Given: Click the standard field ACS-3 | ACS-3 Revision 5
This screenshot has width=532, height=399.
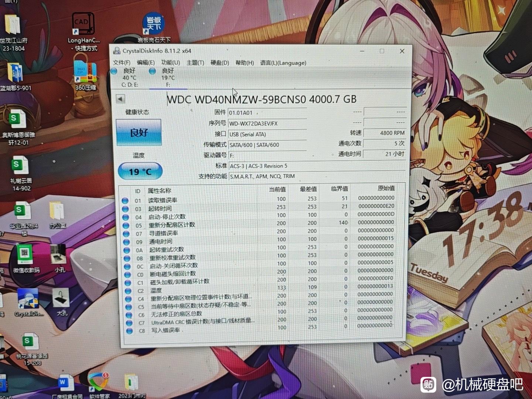Looking at the screenshot, I should [x=317, y=166].
